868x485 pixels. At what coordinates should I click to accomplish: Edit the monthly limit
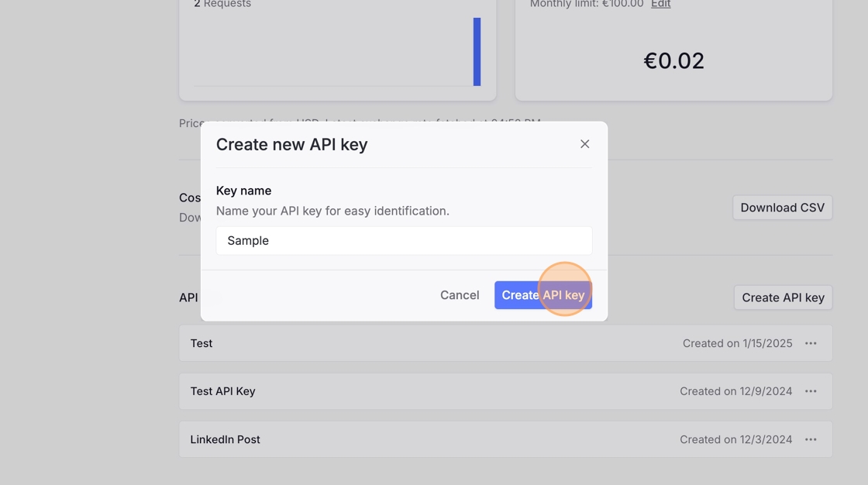pos(660,4)
